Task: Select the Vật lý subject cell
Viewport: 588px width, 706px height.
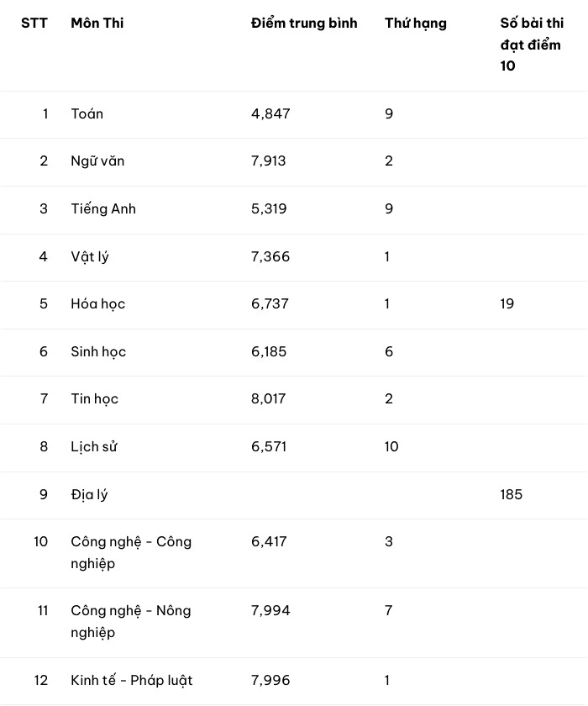Action: pyautogui.click(x=90, y=256)
